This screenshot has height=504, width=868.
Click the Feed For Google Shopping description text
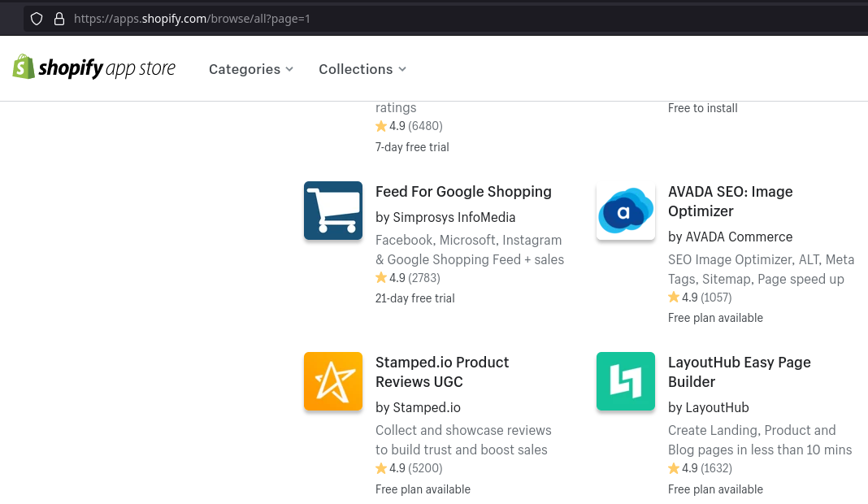(470, 250)
